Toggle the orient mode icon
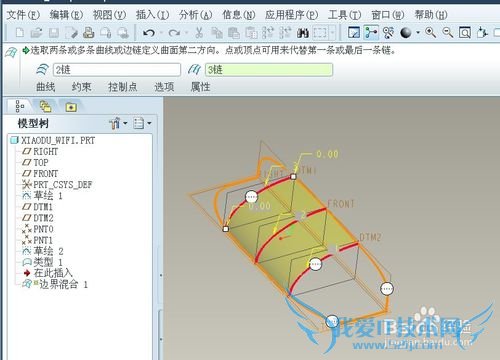Screen dimensions: 500x360 (388, 33)
